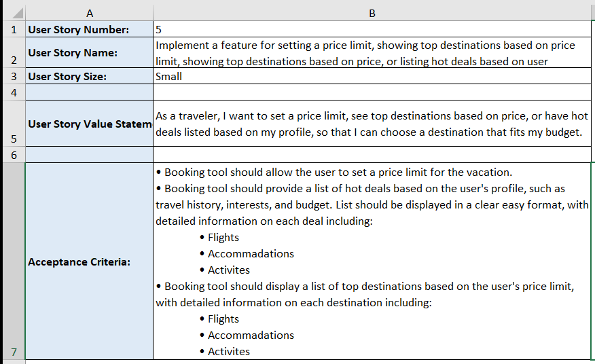Click the User Story Size label cell
This screenshot has width=595, height=364.
coord(89,76)
